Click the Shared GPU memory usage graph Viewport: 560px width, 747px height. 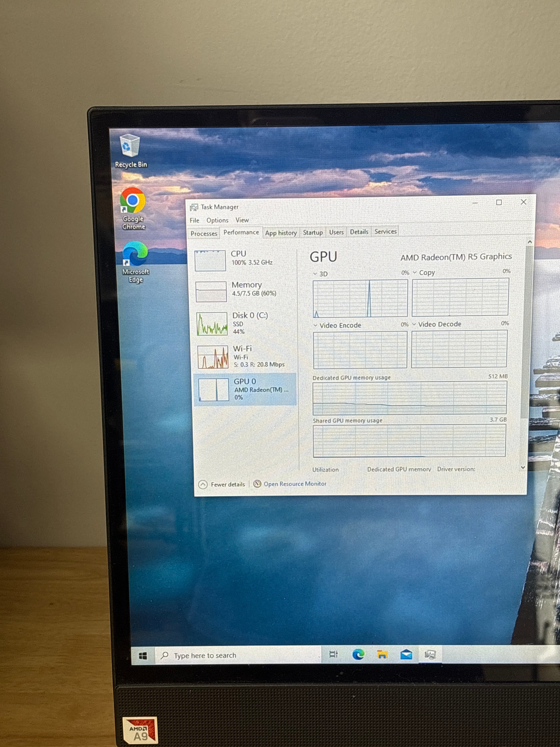[x=409, y=441]
